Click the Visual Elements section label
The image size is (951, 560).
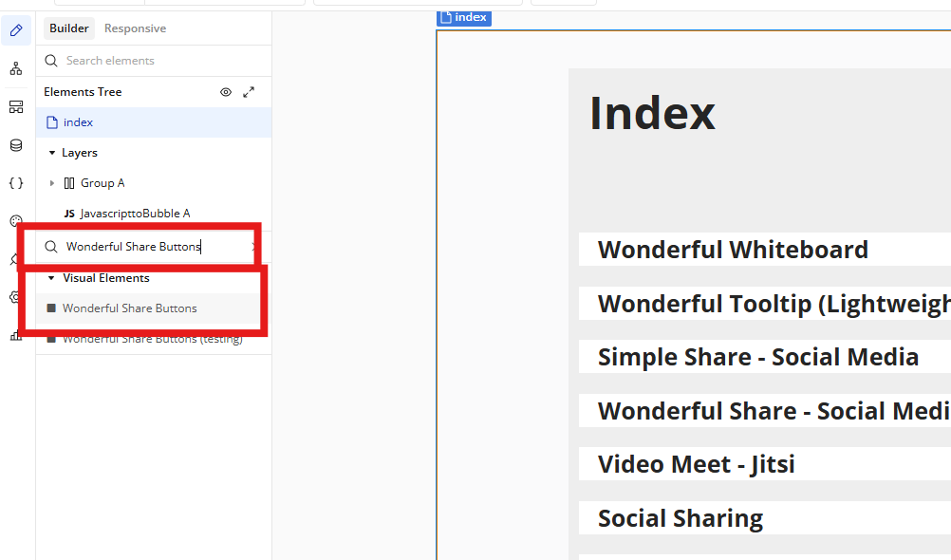[x=106, y=278]
